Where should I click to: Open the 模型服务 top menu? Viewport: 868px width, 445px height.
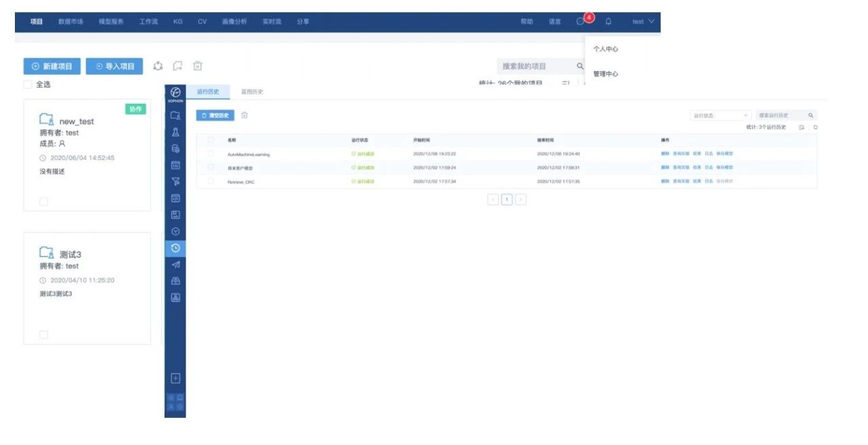tap(111, 22)
